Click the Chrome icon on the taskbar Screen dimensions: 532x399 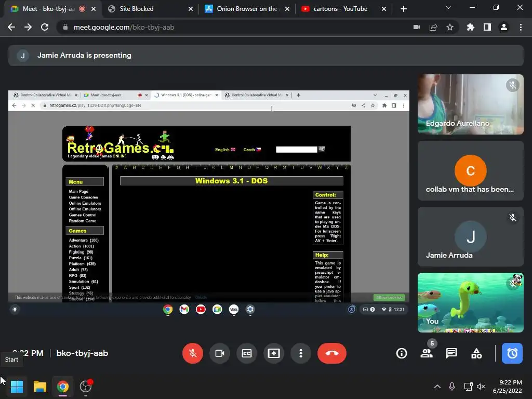click(63, 387)
